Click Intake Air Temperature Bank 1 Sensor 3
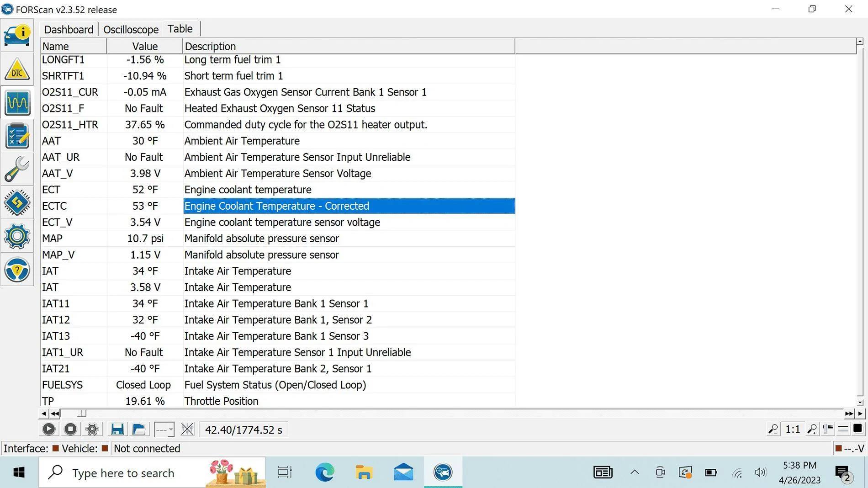 [276, 336]
